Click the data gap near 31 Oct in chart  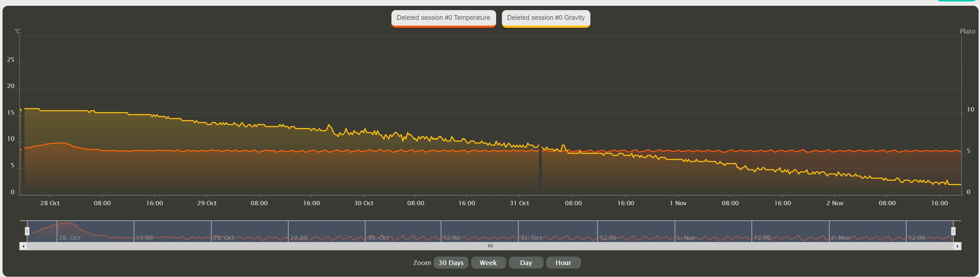[540, 171]
